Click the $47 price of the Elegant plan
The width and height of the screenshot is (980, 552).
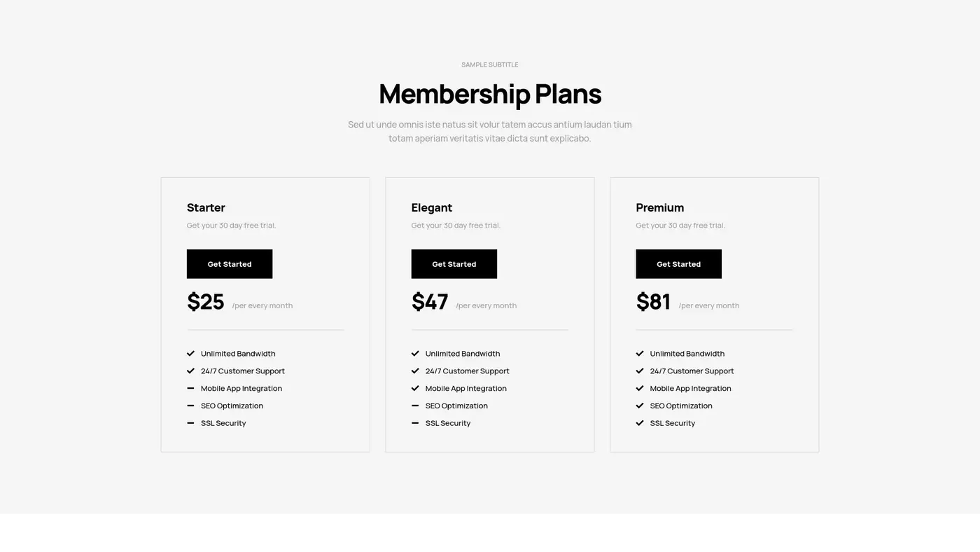click(430, 302)
